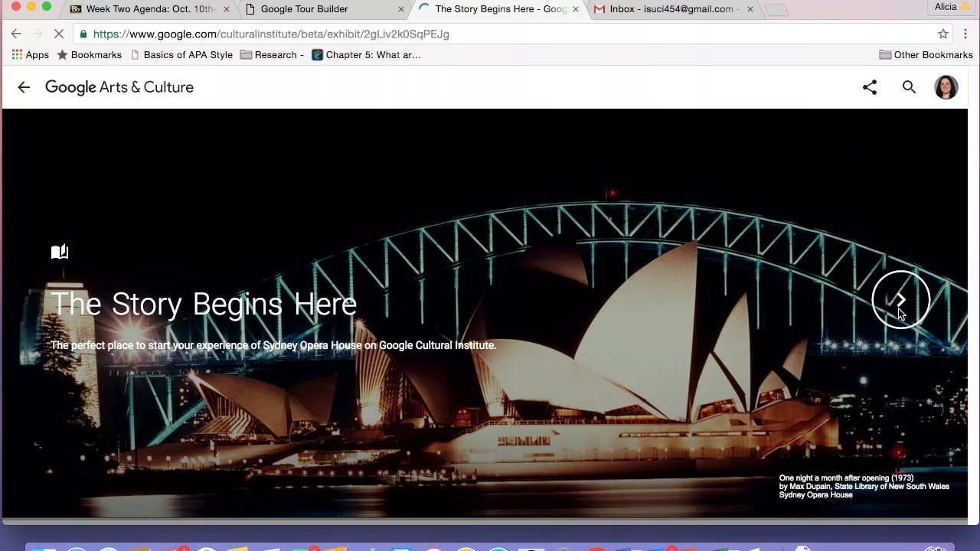
Task: Open a new browser tab
Action: click(776, 10)
